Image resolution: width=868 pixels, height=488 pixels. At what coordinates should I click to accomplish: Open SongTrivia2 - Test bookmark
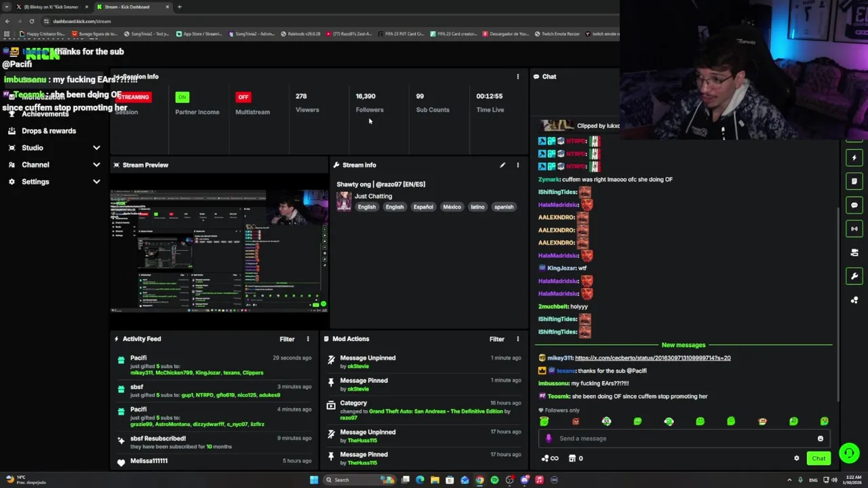(147, 34)
